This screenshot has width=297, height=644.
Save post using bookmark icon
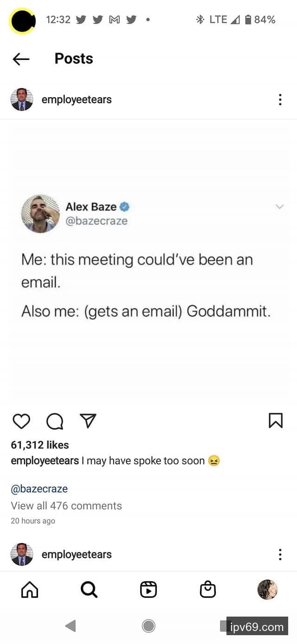click(276, 421)
